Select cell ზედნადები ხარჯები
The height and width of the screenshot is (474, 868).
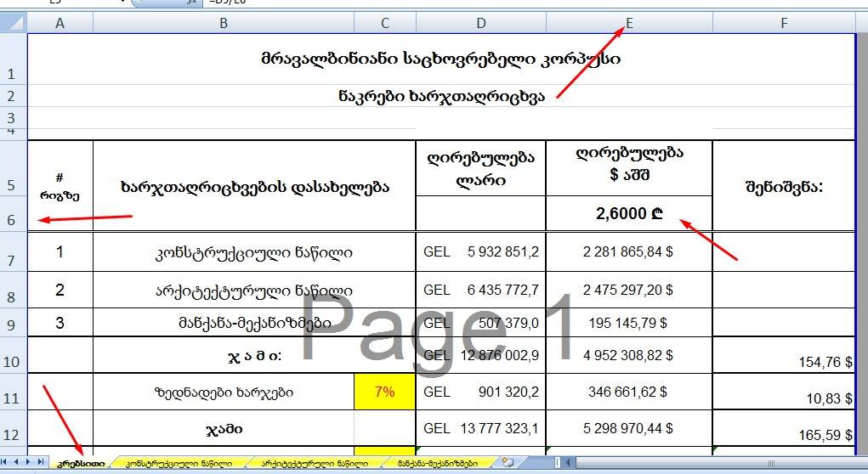(x=224, y=392)
